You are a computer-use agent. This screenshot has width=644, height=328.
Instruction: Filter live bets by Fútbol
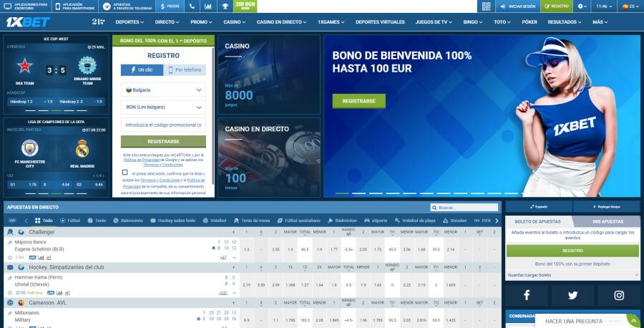tap(70, 221)
